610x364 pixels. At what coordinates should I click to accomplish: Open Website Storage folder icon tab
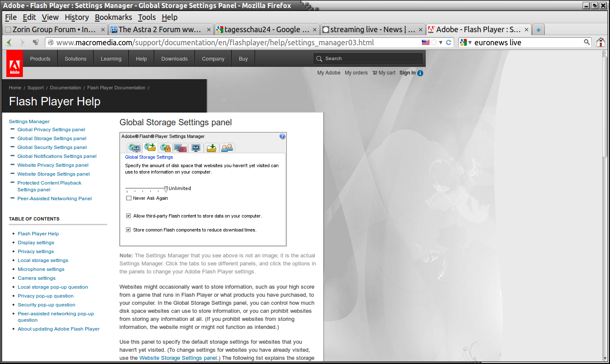(x=211, y=148)
